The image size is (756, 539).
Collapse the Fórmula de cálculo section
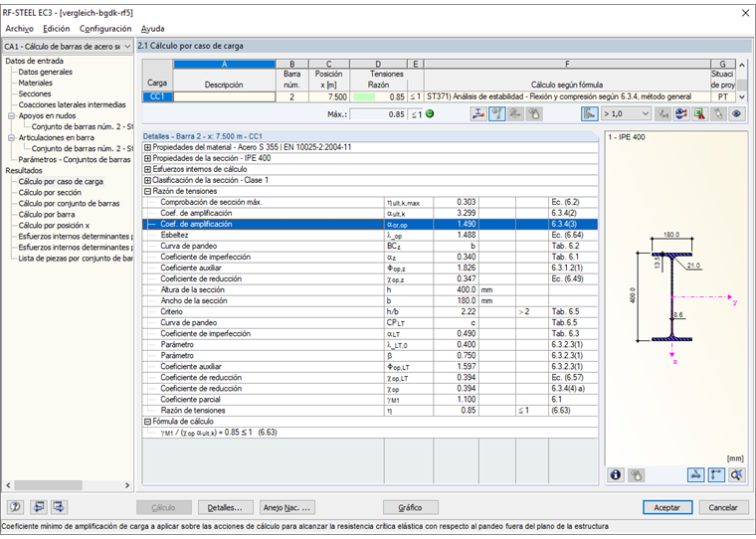148,422
